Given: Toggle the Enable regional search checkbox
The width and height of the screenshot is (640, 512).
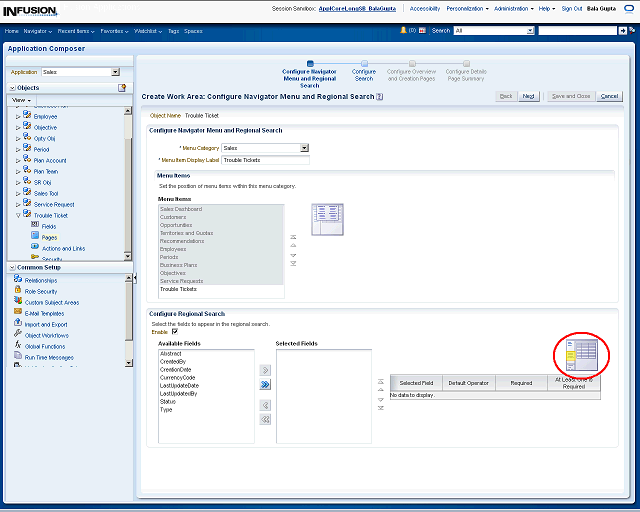Looking at the screenshot, I should [174, 331].
